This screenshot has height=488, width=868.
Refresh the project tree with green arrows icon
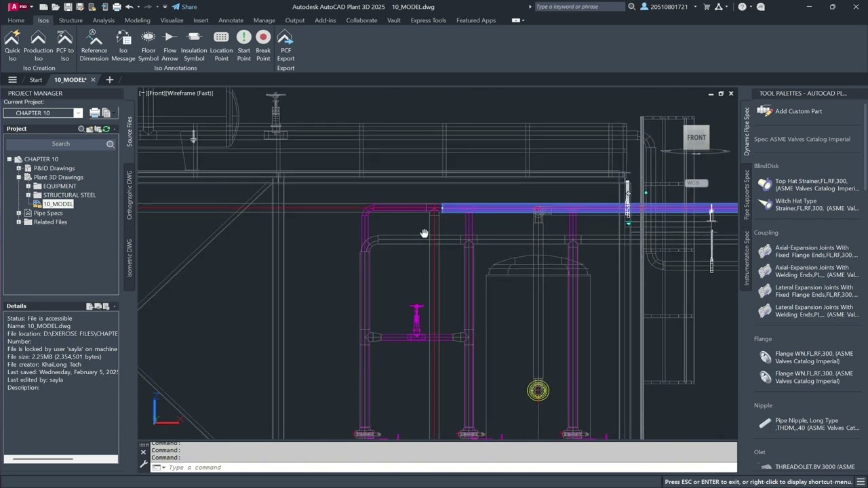pos(106,129)
